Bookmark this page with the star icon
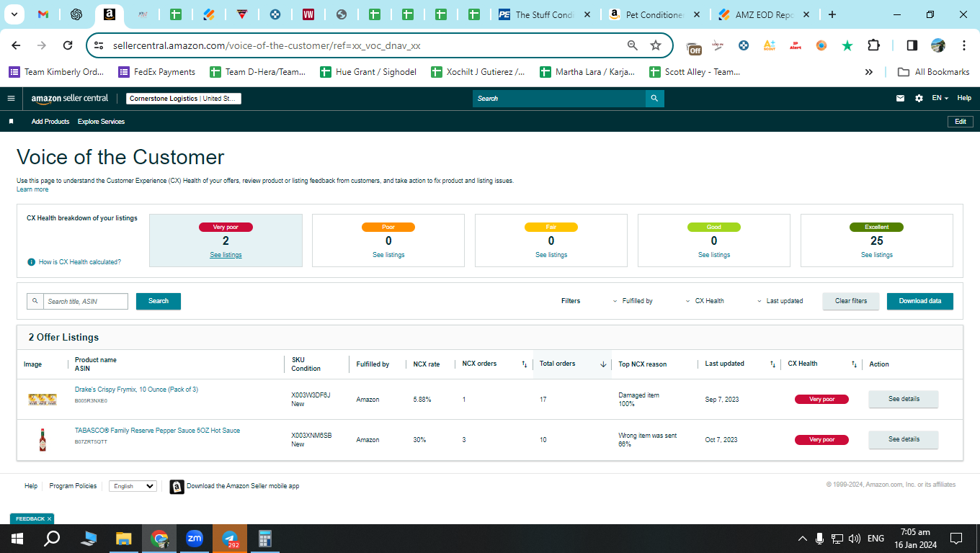Viewport: 980px width, 553px height. [x=656, y=45]
